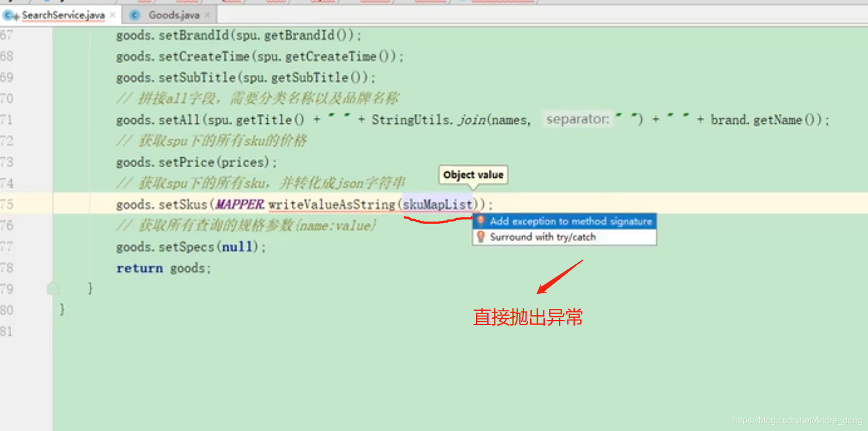Viewport: 868px width, 431px height.
Task: Click the 'Object value' parameter tooltip
Action: (x=473, y=175)
